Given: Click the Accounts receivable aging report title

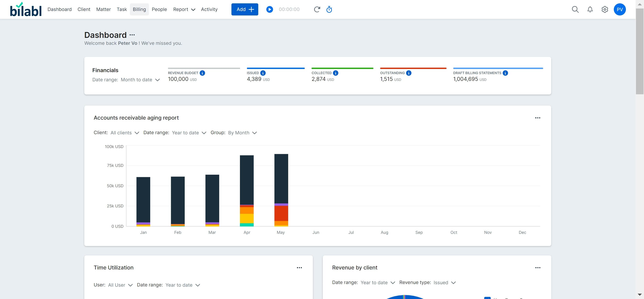Looking at the screenshot, I should click(x=136, y=118).
